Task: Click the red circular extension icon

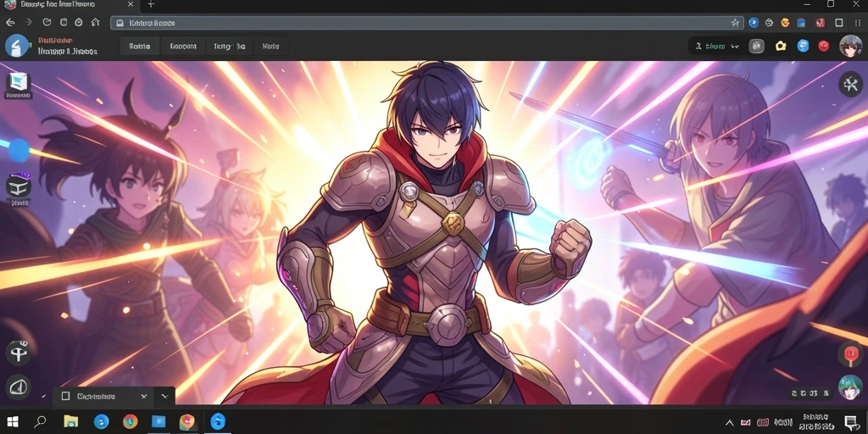Action: (x=821, y=23)
